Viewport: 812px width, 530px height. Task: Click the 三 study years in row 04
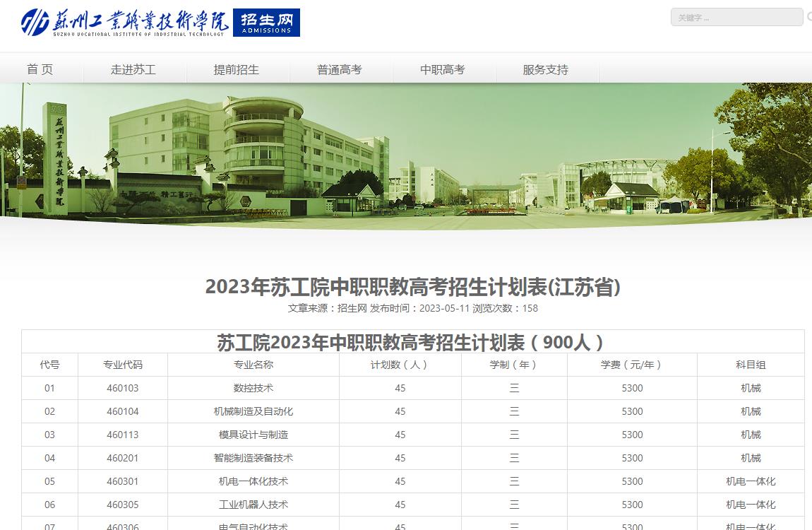514,458
